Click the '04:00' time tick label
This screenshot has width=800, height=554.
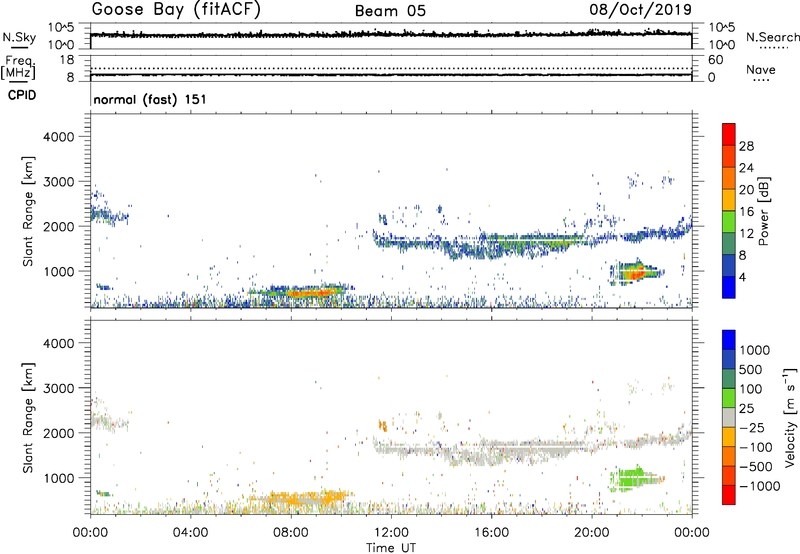(190, 533)
